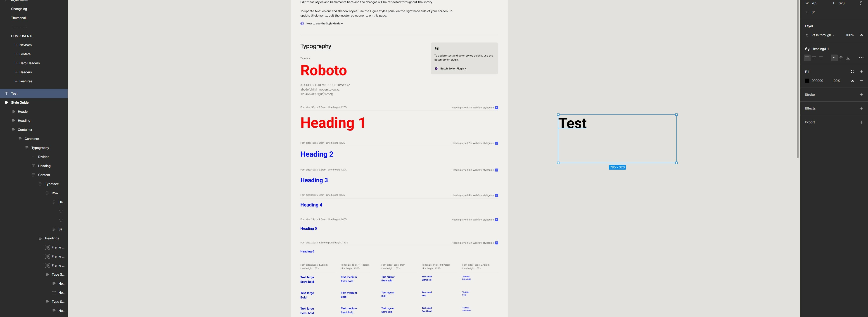The width and height of the screenshot is (868, 317).
Task: Click Webflow icon next to Heading-style-h3
Action: pyautogui.click(x=496, y=170)
